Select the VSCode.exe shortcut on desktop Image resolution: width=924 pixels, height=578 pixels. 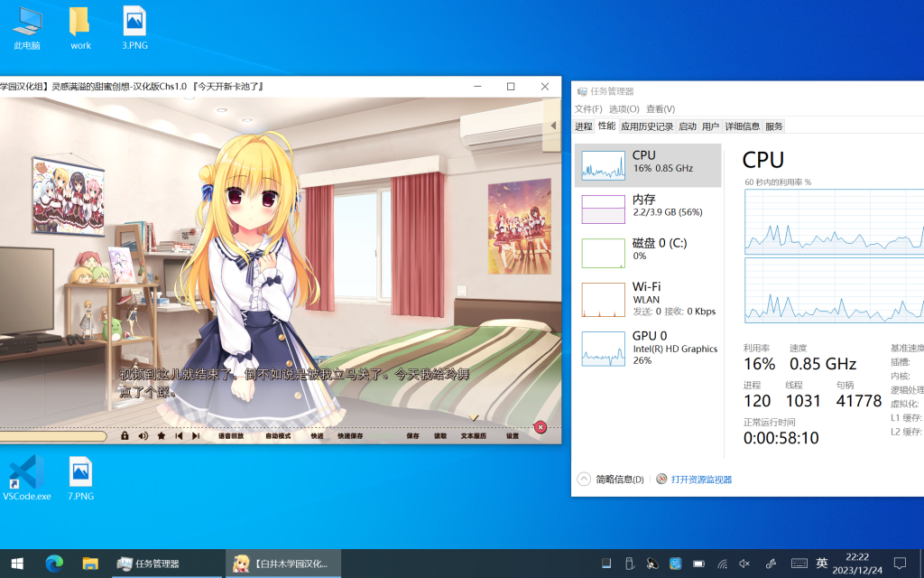coord(27,478)
